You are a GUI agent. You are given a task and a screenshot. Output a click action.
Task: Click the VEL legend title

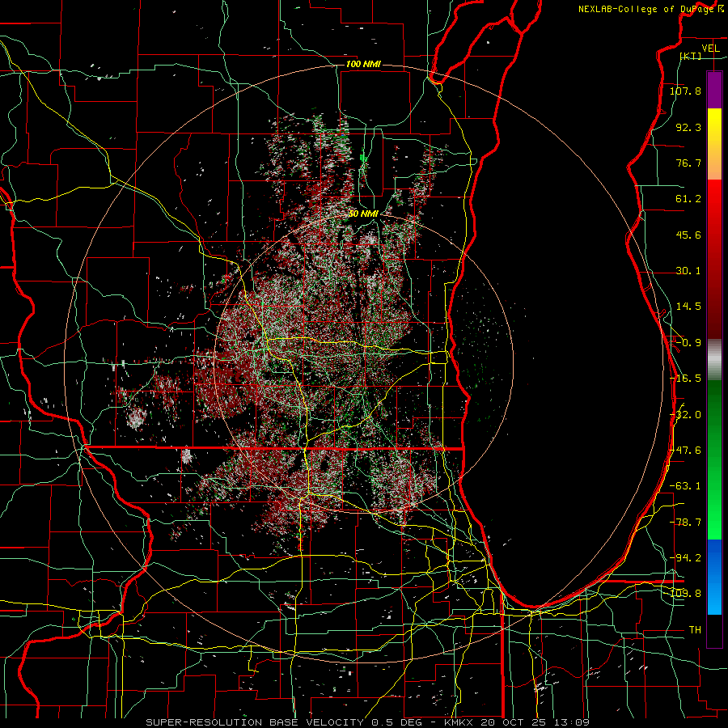[710, 49]
